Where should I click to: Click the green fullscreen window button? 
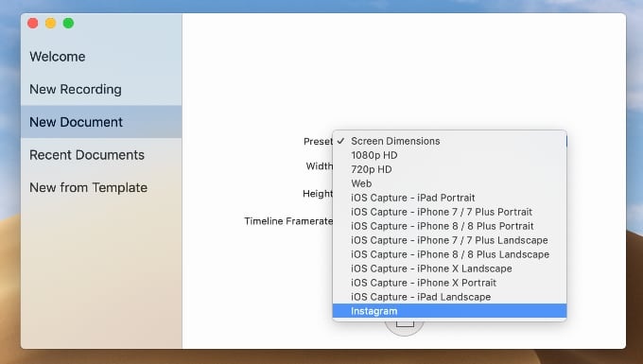(68, 24)
